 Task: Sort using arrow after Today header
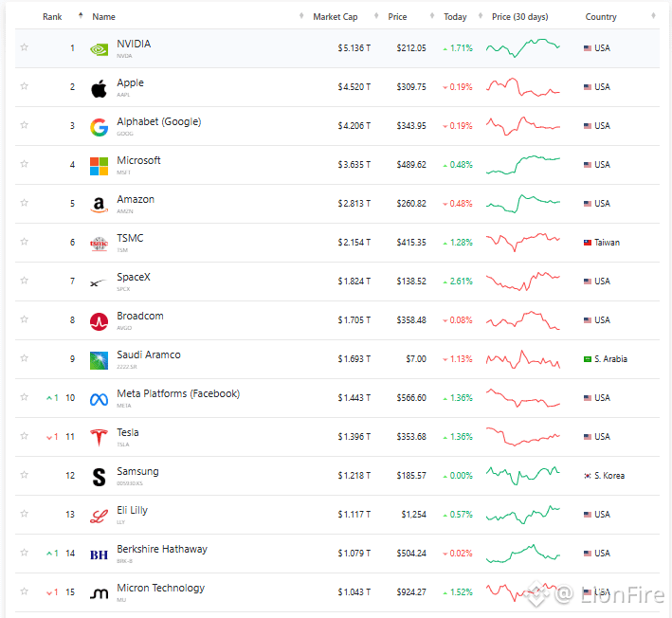tap(481, 16)
